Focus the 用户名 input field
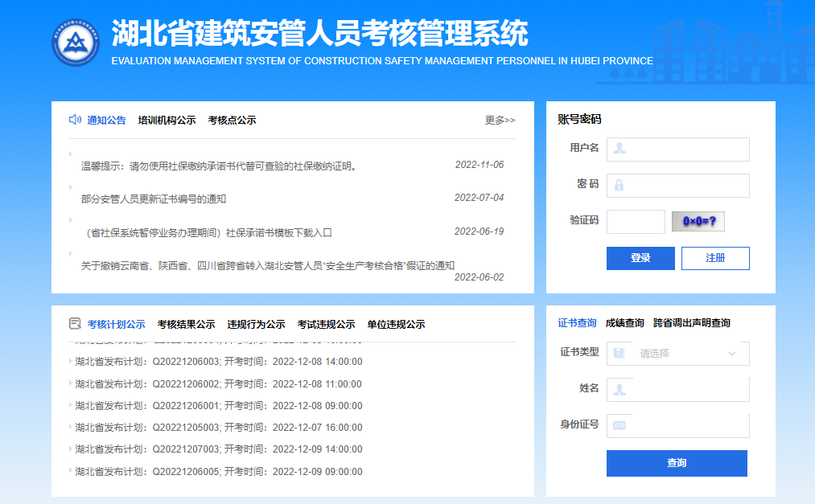 point(677,150)
